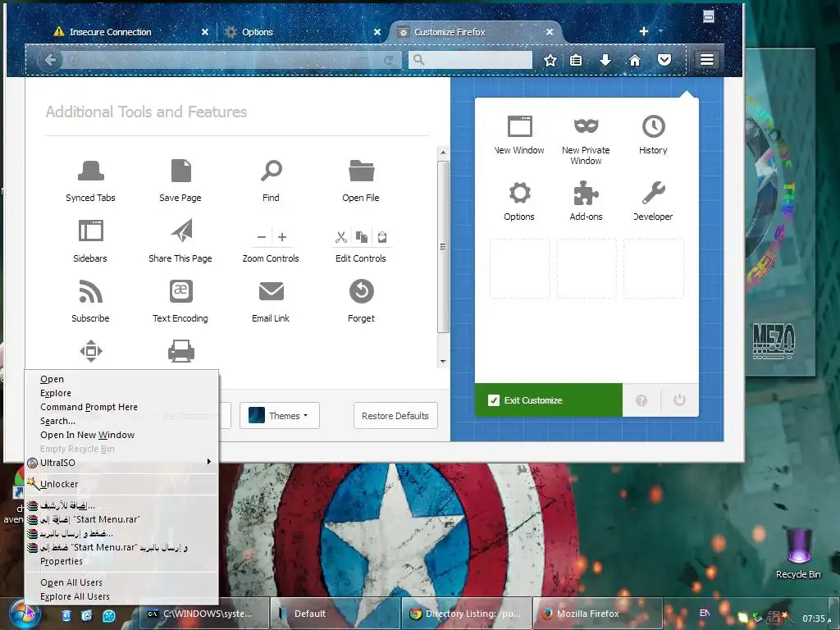
Task: Select the Sidebars icon
Action: pos(90,231)
